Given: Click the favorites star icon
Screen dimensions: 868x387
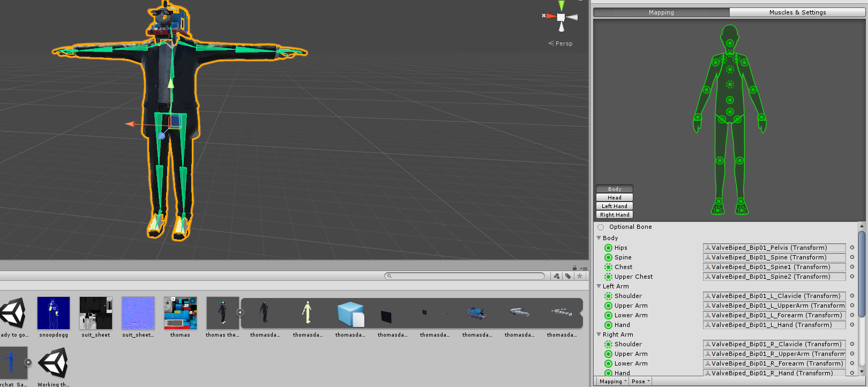Looking at the screenshot, I should click(x=579, y=276).
